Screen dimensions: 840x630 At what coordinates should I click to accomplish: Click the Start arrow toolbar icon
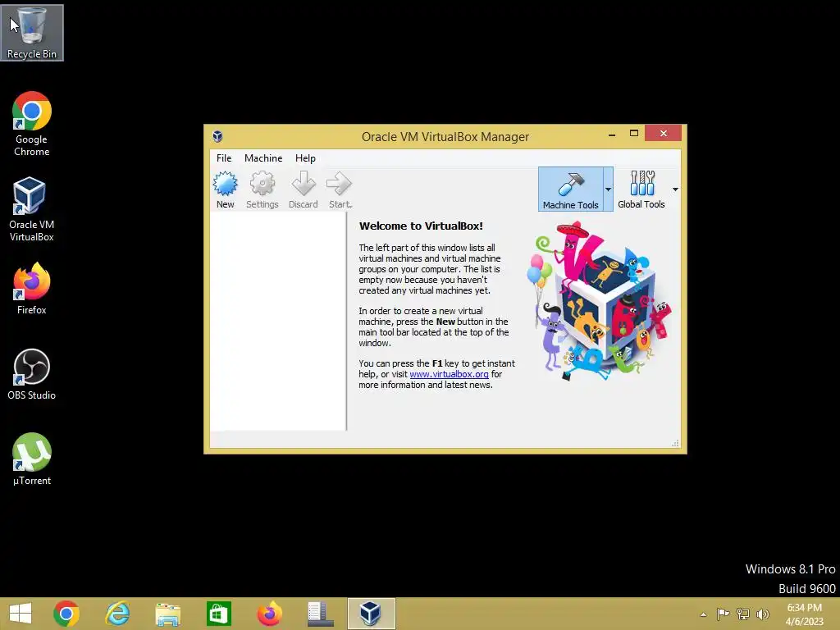pyautogui.click(x=340, y=189)
